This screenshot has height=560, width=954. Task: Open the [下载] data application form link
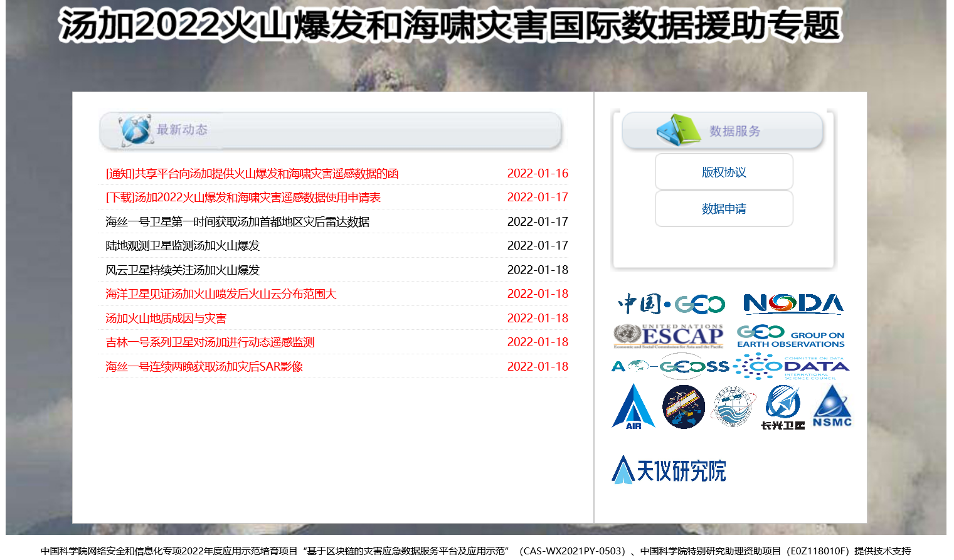click(x=243, y=198)
